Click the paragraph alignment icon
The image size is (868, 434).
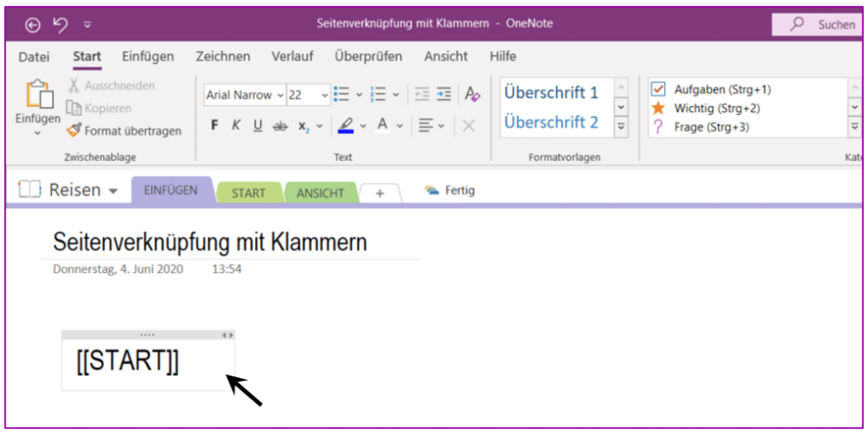(x=426, y=126)
